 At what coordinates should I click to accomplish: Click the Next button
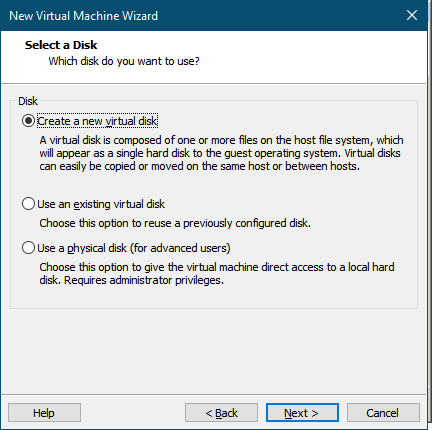(302, 413)
